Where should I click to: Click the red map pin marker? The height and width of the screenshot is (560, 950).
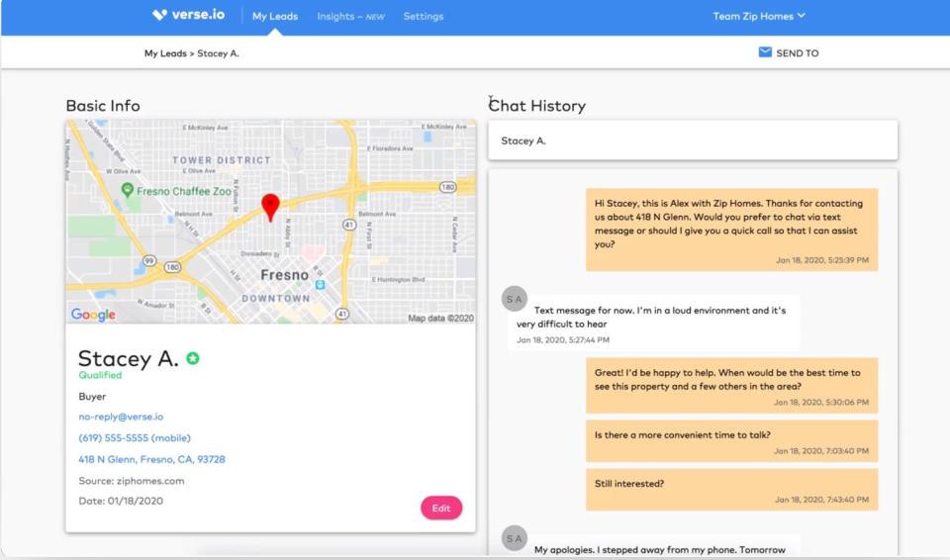(x=270, y=207)
